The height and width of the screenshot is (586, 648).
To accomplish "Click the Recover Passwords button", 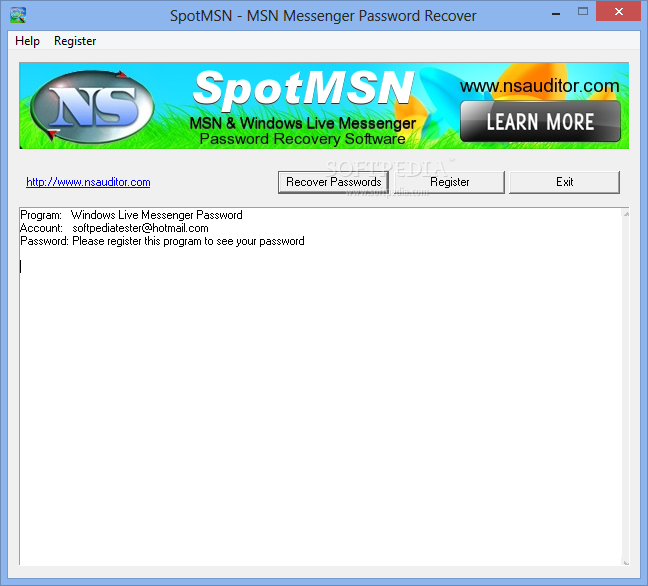I will (334, 182).
